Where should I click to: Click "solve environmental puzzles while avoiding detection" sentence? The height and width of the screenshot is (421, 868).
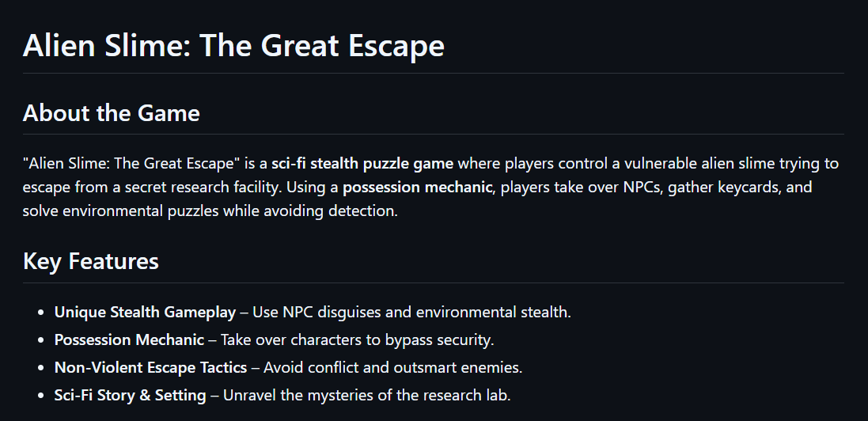(210, 211)
